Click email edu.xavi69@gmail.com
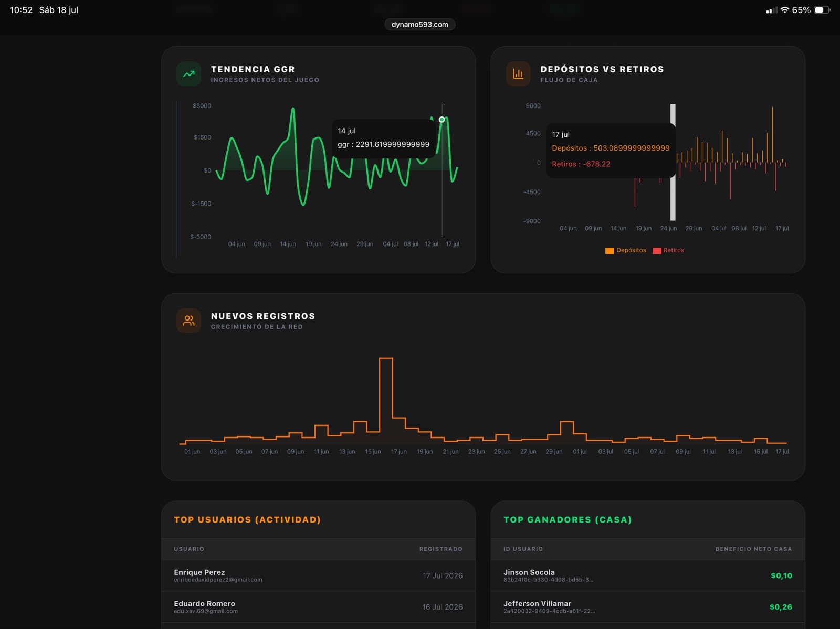This screenshot has height=629, width=840. click(x=206, y=612)
